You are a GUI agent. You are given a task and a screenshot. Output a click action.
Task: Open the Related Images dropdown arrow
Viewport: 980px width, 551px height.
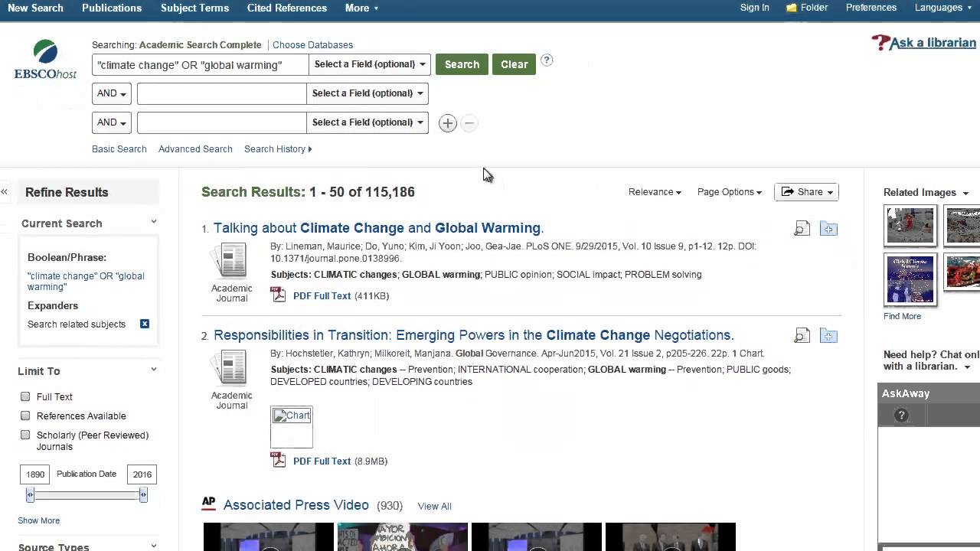[965, 194]
